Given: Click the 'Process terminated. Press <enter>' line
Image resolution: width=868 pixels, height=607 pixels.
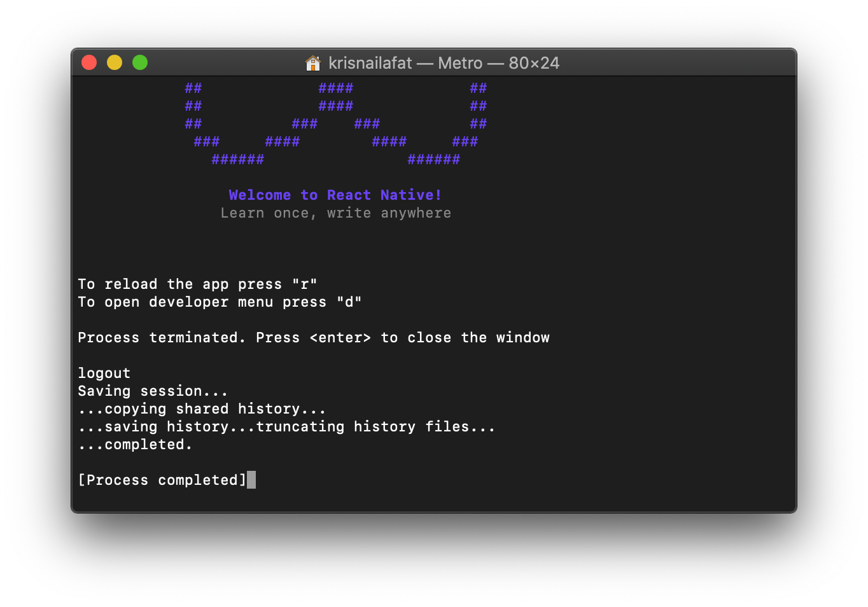Looking at the screenshot, I should (x=314, y=338).
